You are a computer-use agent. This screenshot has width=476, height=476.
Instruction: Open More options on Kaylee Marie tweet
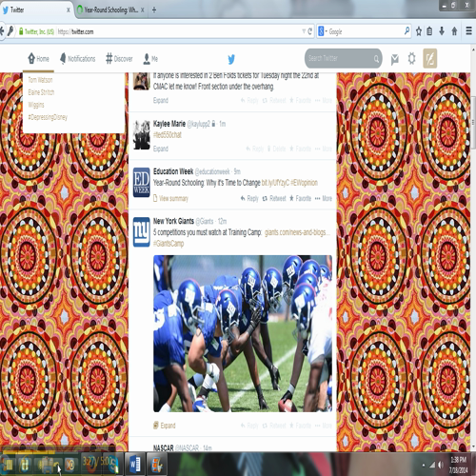[324, 149]
